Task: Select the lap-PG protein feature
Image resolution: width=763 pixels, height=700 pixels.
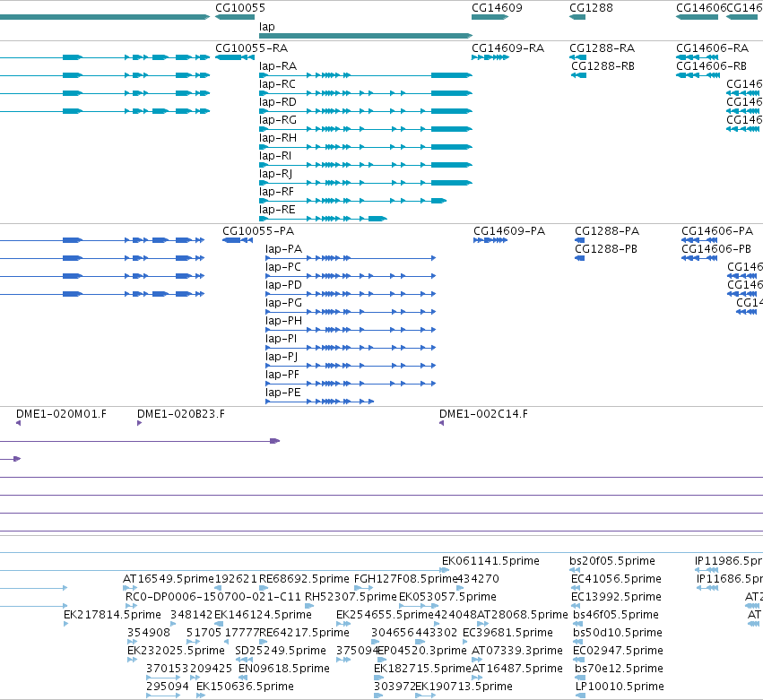Action: tap(351, 312)
